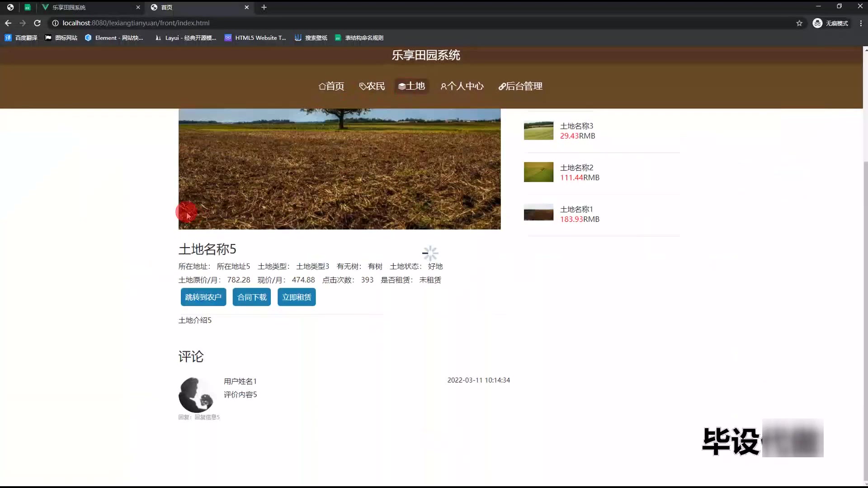Go back with the browser arrow
Screen dimensions: 868x488
click(8, 23)
